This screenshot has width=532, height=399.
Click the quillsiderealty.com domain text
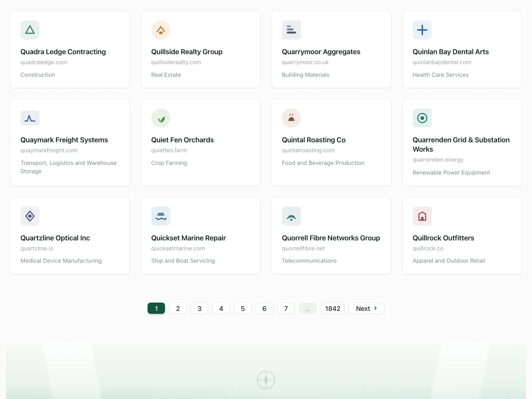coord(176,62)
